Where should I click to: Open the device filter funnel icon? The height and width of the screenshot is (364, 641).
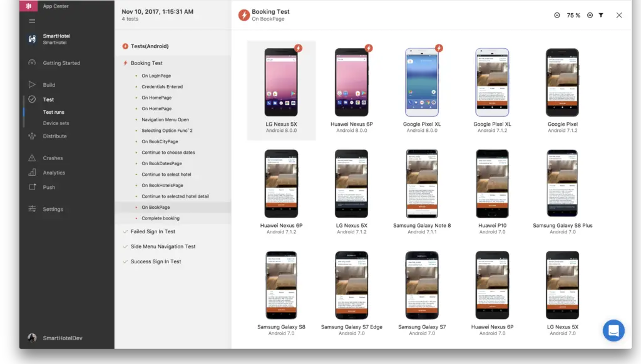click(601, 15)
